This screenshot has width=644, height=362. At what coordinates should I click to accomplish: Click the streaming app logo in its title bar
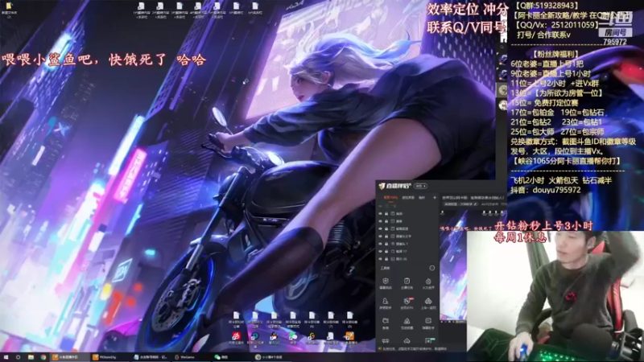(394, 186)
